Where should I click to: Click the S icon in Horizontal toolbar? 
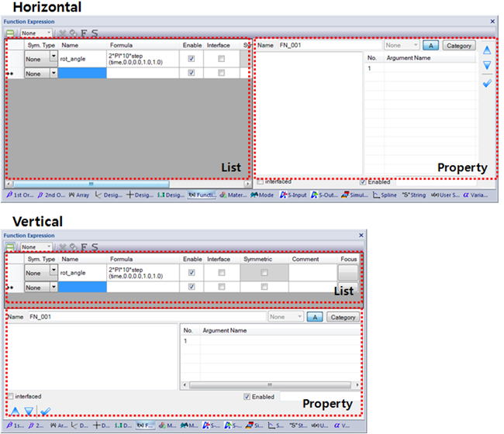(x=94, y=33)
